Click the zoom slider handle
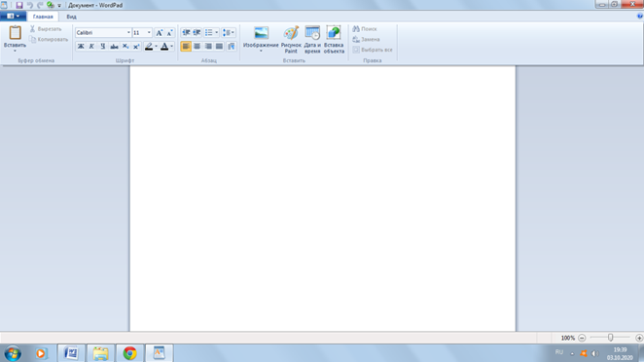 610,338
